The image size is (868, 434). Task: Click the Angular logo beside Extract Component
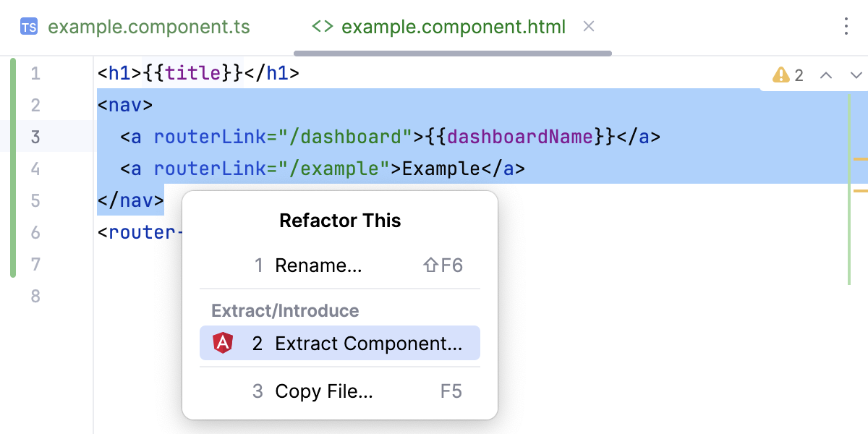coord(224,343)
